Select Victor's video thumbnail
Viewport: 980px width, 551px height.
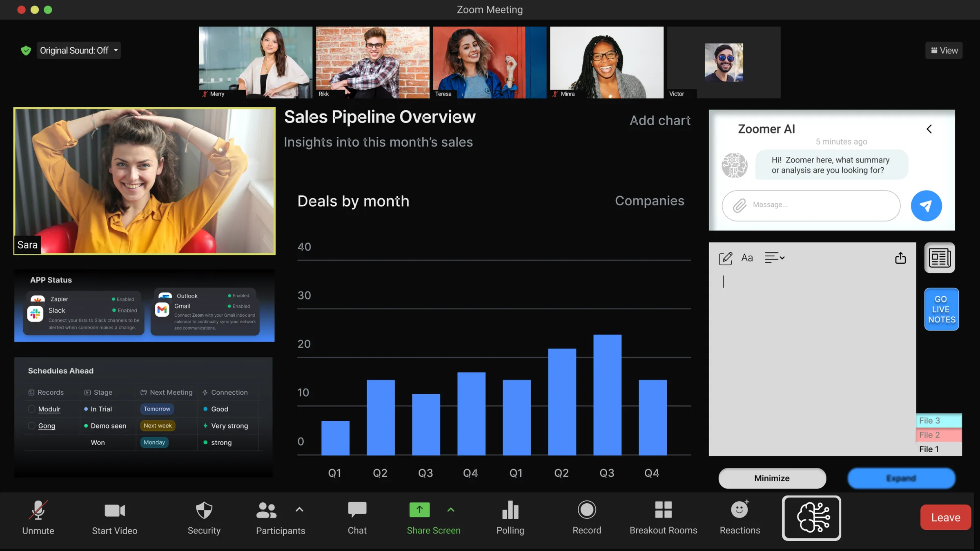tap(724, 62)
